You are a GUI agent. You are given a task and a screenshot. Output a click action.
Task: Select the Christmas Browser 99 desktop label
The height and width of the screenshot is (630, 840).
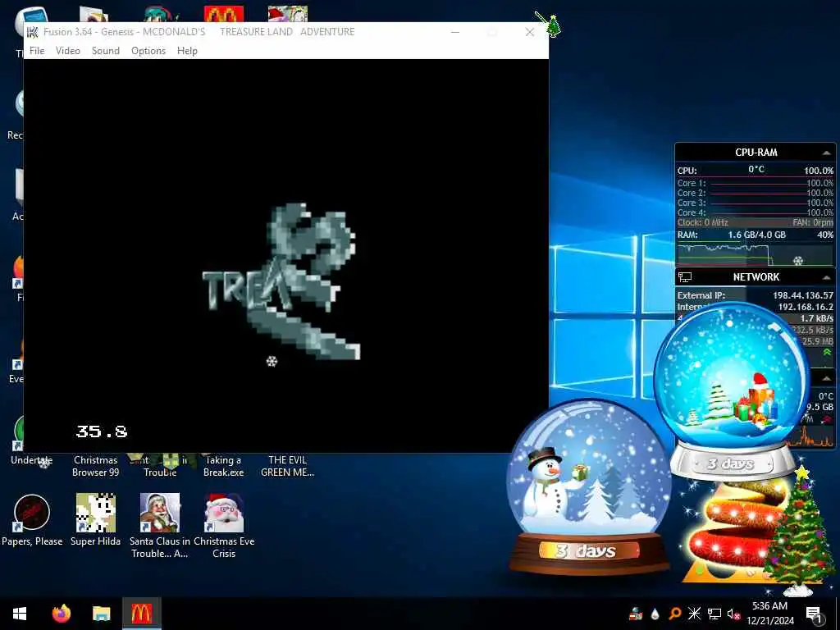point(95,466)
